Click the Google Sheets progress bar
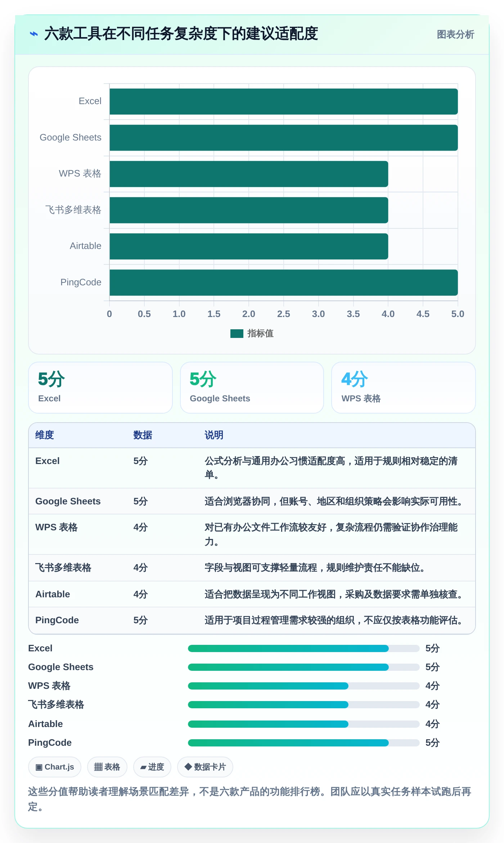This screenshot has width=504, height=843. [x=304, y=667]
